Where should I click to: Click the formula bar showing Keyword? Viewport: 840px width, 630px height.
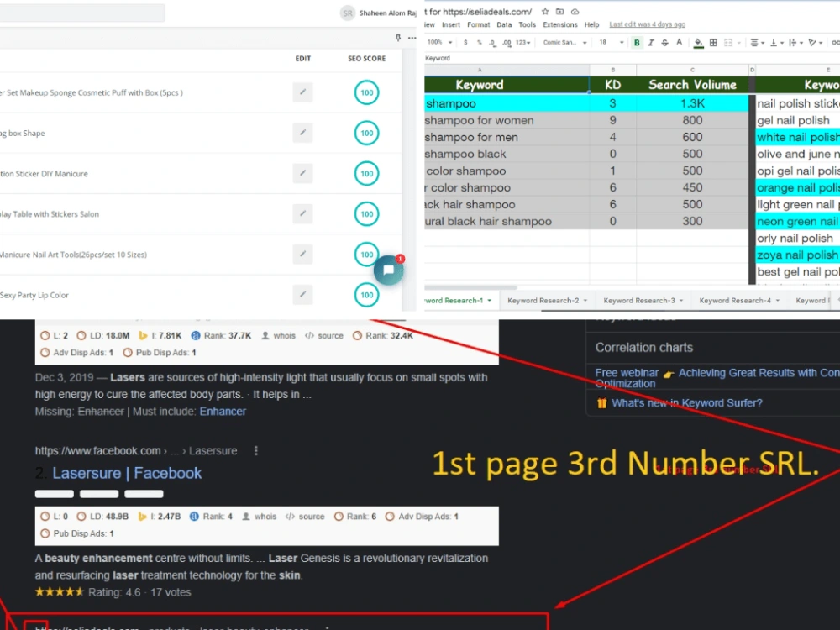coord(633,58)
